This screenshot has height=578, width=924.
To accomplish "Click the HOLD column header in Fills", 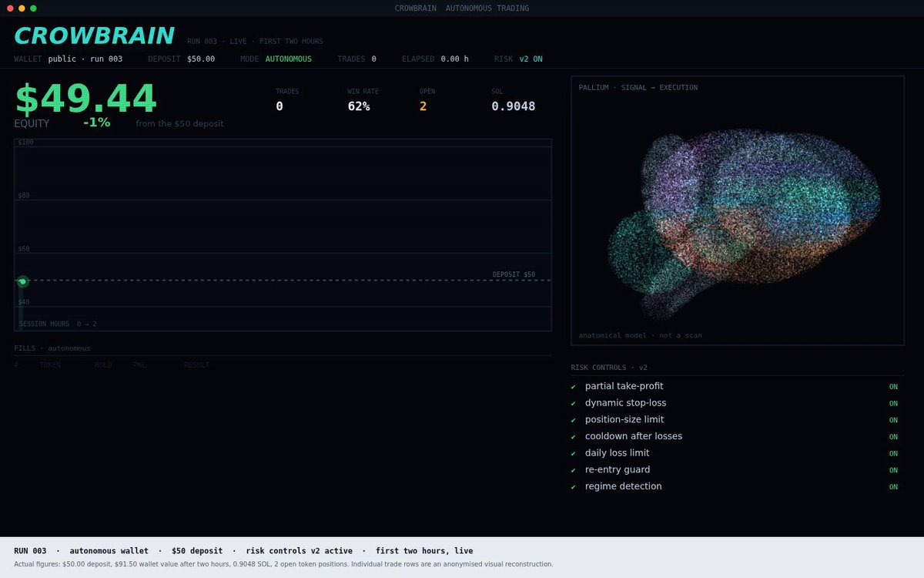I will click(x=103, y=365).
